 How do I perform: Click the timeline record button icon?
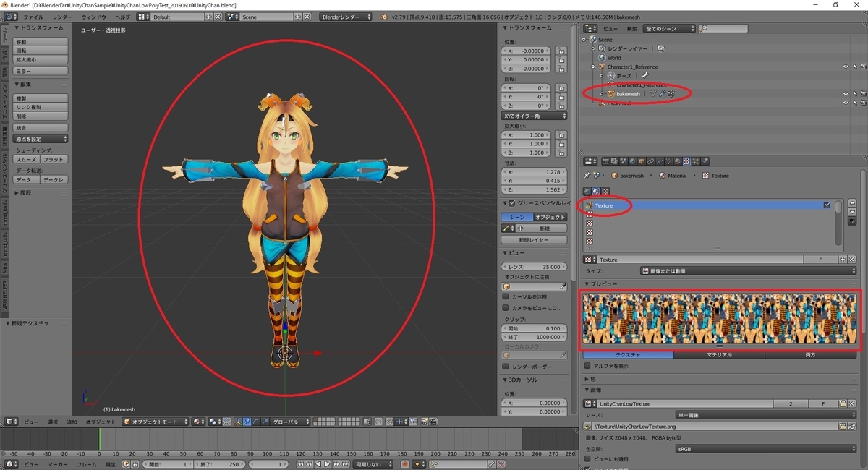coord(404,463)
